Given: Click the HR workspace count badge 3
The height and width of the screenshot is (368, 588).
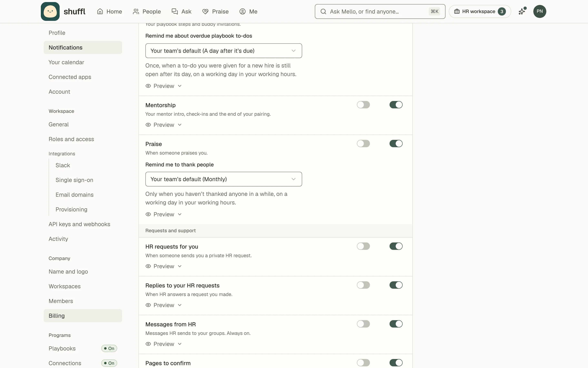Looking at the screenshot, I should tap(502, 11).
